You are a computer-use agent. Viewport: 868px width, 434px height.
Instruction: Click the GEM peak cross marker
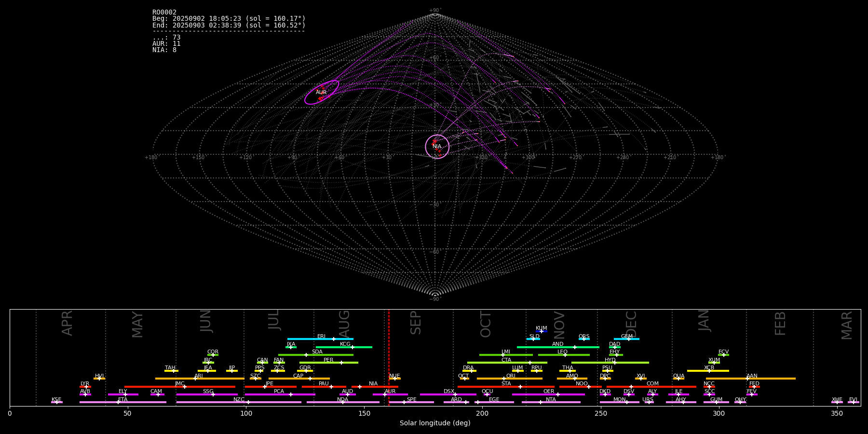click(x=628, y=339)
